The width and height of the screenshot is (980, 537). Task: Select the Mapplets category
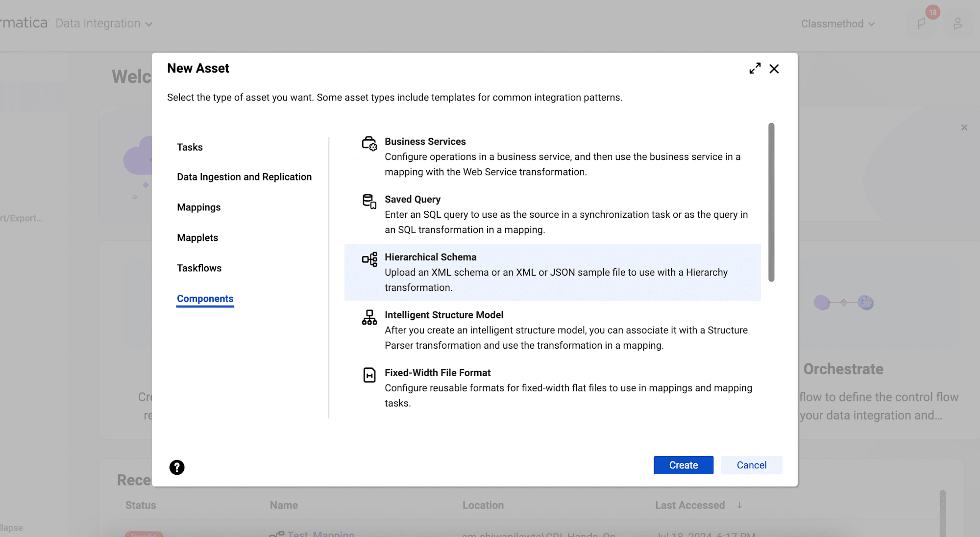[x=197, y=238]
